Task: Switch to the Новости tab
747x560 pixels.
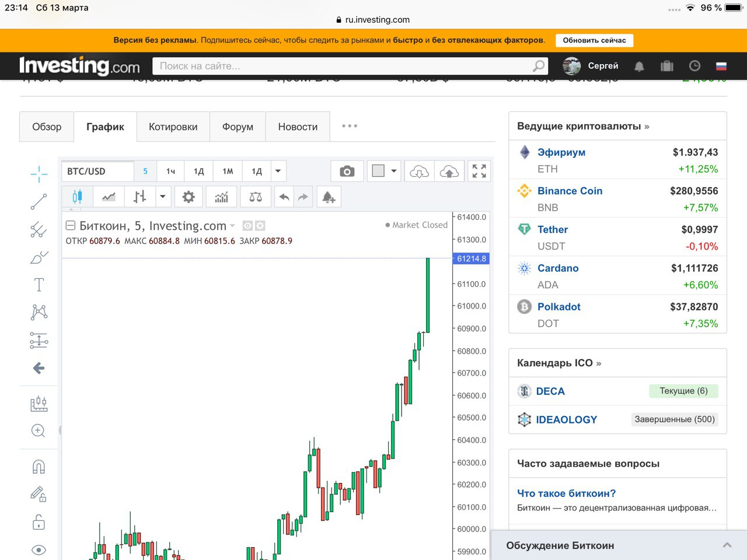Action: 298,127
